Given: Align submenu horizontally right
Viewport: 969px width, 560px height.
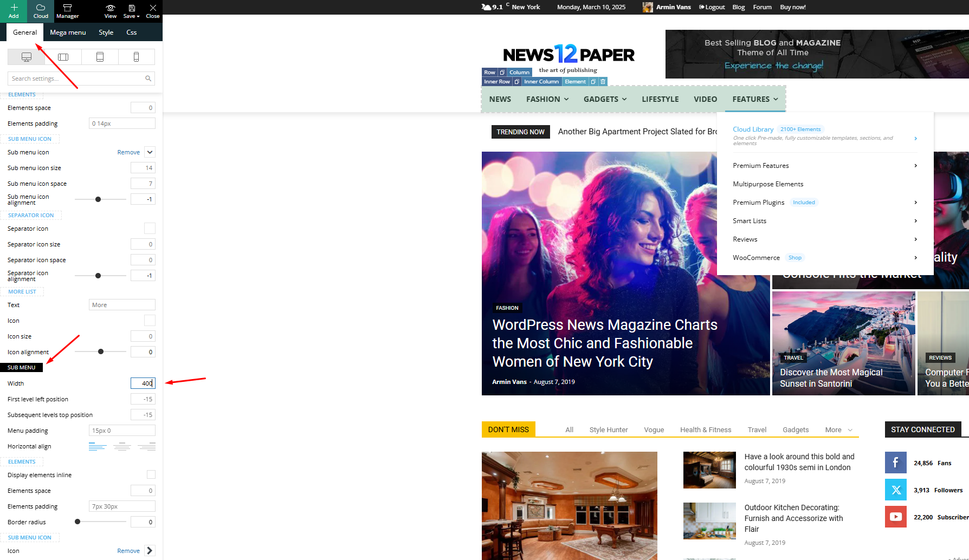Looking at the screenshot, I should tap(146, 446).
